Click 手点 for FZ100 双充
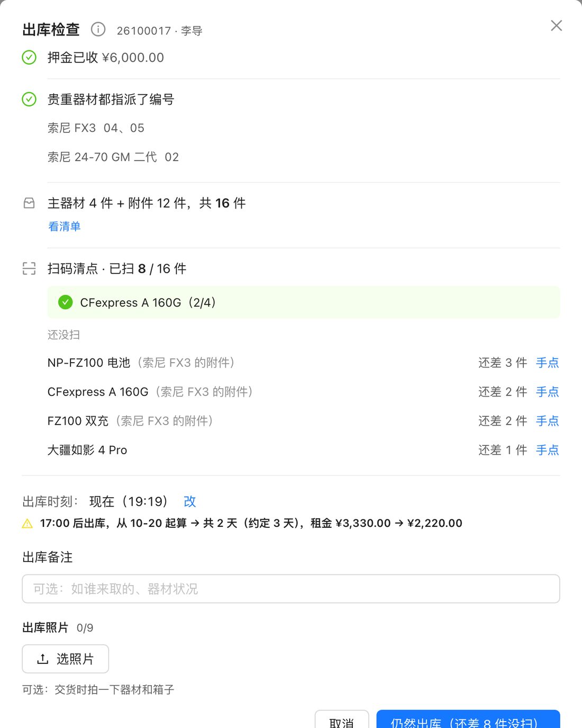Image resolution: width=582 pixels, height=728 pixels. [x=548, y=421]
